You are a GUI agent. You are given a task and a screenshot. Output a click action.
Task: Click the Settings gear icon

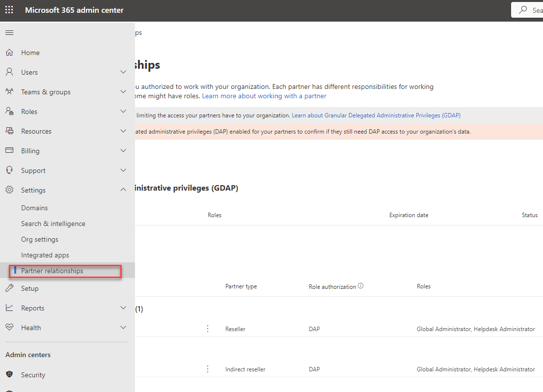coord(9,190)
